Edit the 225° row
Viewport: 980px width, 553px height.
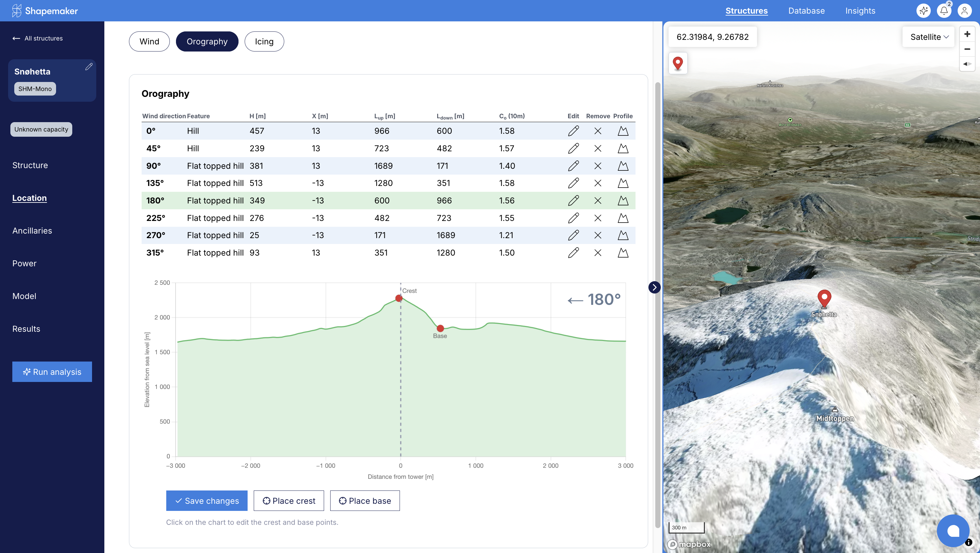coord(573,218)
